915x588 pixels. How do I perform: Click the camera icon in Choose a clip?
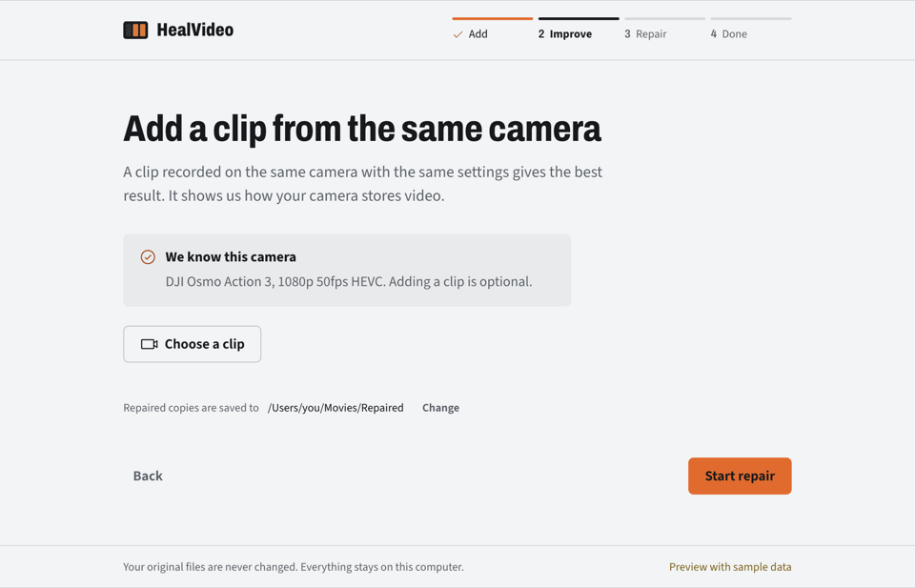tap(150, 344)
